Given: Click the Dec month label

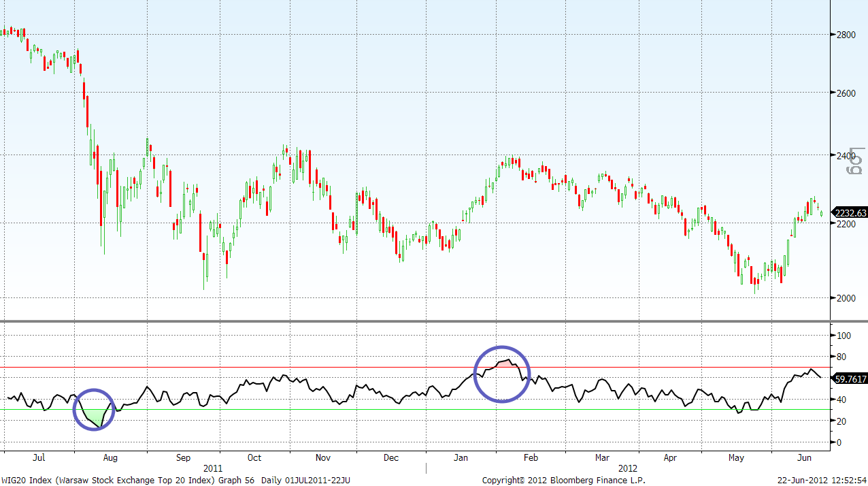Looking at the screenshot, I should pyautogui.click(x=391, y=457).
